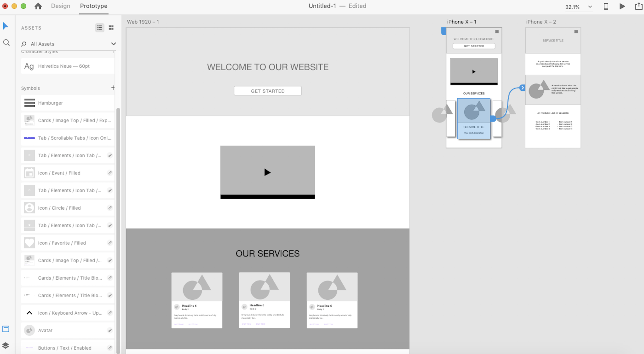Click the zoom level percentage dropdown
644x354 pixels.
577,6
